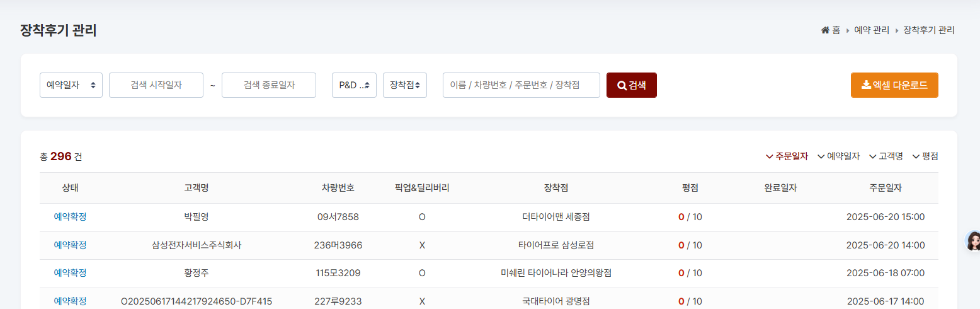
Task: Sort list by 평점
Action: pos(925,156)
